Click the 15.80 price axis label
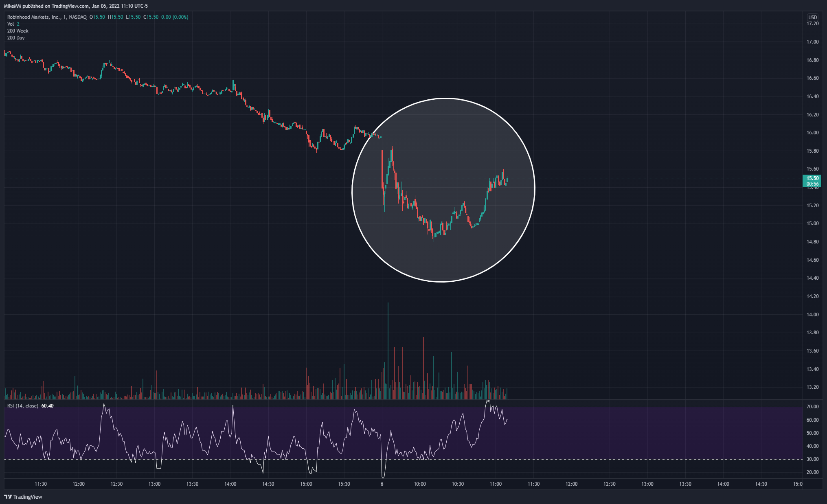Image resolution: width=827 pixels, height=504 pixels. point(812,151)
